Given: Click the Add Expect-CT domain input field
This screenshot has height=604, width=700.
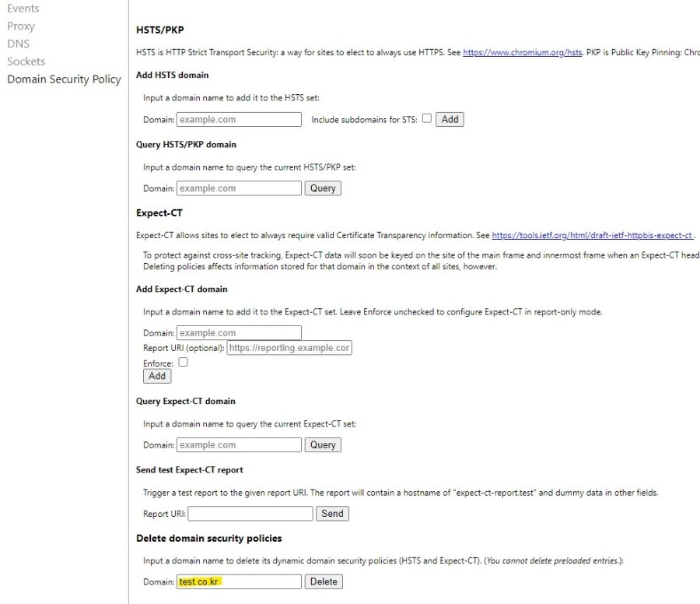Looking at the screenshot, I should click(240, 333).
